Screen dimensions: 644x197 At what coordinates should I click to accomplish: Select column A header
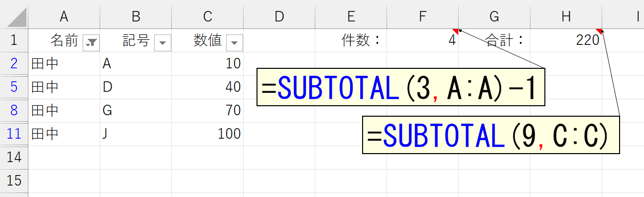pyautogui.click(x=64, y=16)
